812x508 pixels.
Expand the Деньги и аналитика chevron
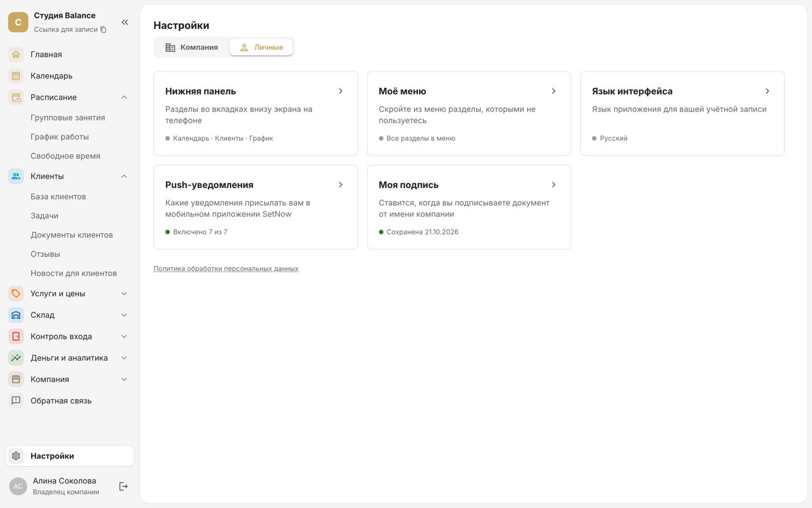[124, 357]
